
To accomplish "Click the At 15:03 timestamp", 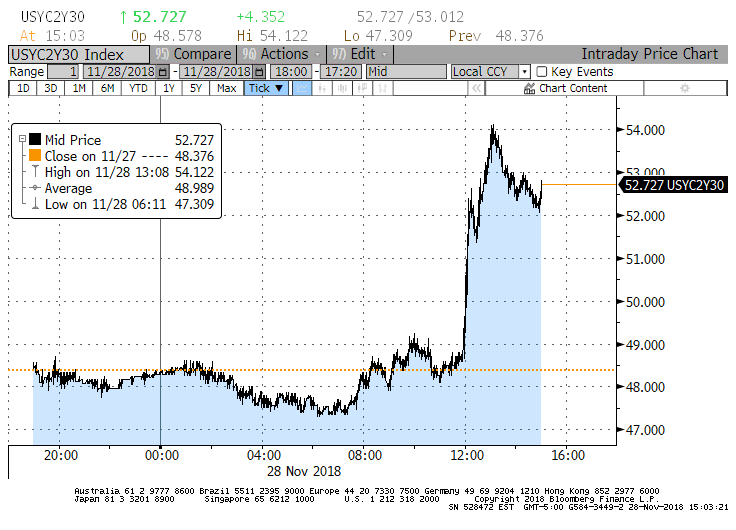I will point(53,36).
